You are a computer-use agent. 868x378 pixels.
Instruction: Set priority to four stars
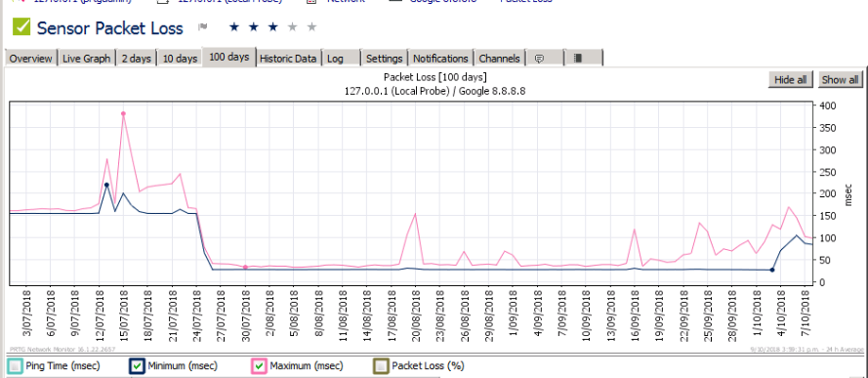[292, 26]
